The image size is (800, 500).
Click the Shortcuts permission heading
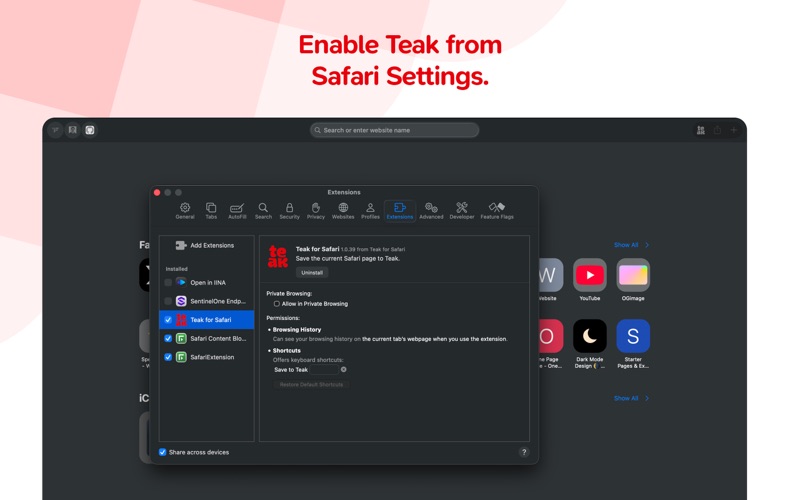[286, 351]
